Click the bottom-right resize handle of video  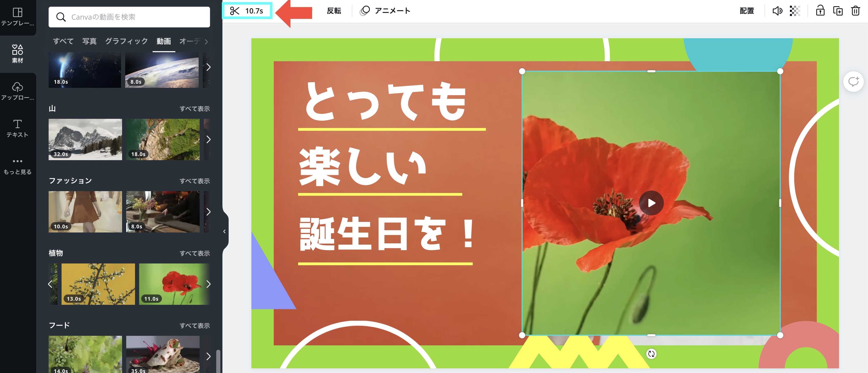[780, 335]
